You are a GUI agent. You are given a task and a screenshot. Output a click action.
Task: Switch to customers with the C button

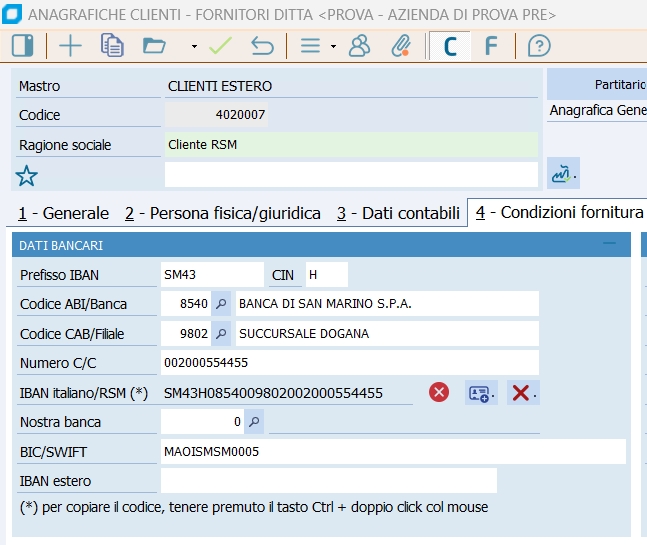coord(450,46)
